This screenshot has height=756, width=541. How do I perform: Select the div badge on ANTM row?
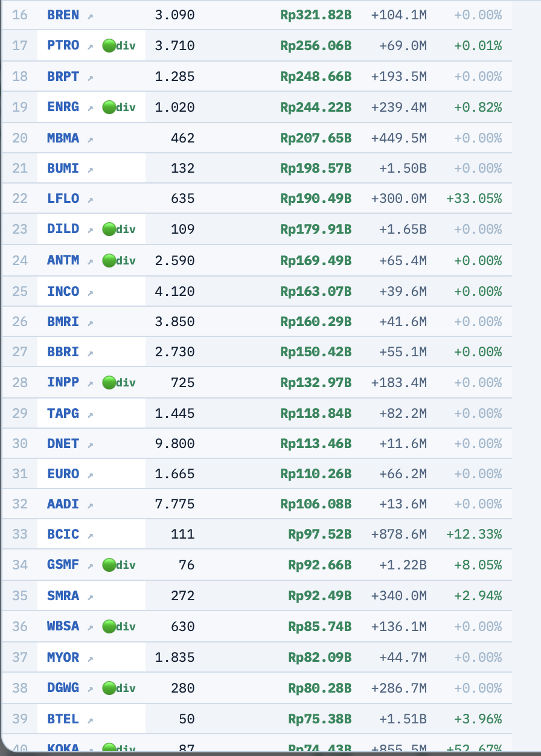tap(119, 261)
